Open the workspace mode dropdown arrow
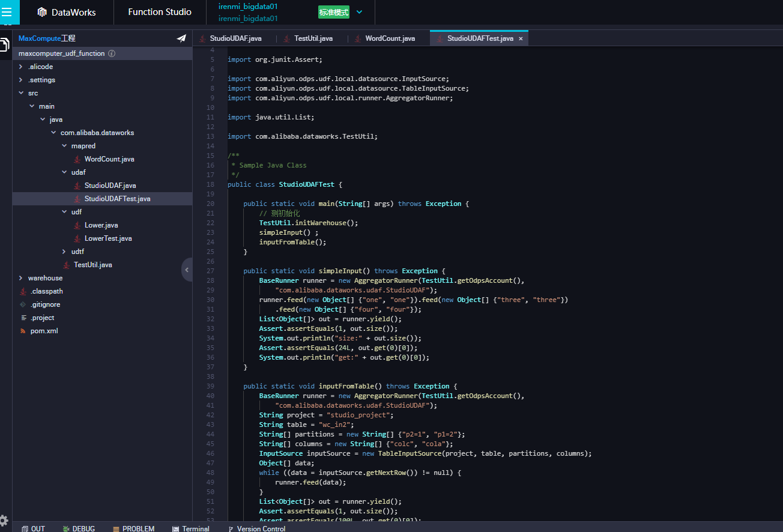This screenshot has height=532, width=783. [x=359, y=12]
